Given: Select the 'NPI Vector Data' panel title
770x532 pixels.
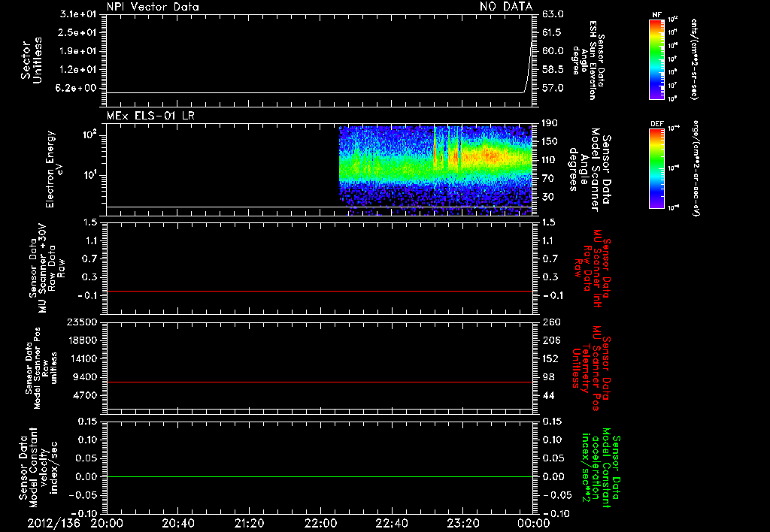Looking at the screenshot, I should (153, 7).
